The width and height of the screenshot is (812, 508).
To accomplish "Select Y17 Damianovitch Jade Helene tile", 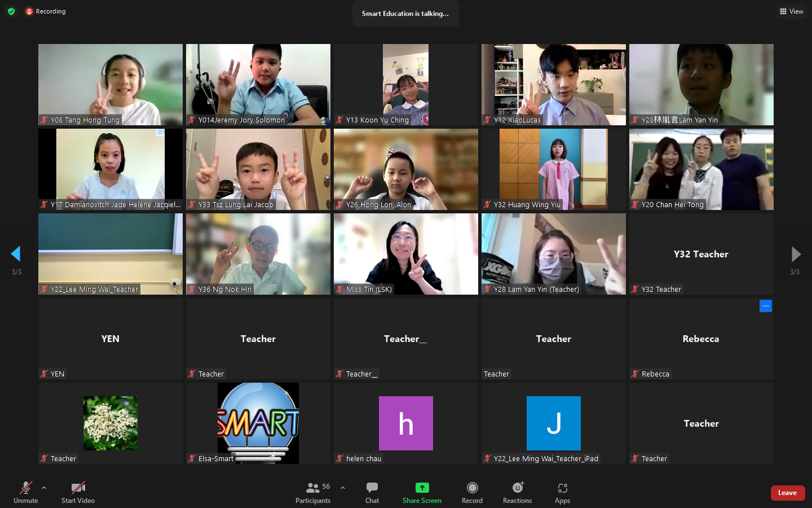I will coord(111,169).
